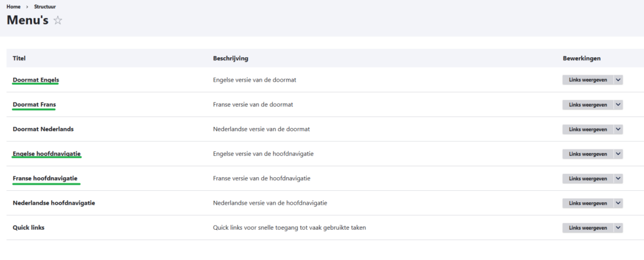Expand operations dropdown for Doormat Engels
Image resolution: width=644 pixels, height=260 pixels.
618,80
